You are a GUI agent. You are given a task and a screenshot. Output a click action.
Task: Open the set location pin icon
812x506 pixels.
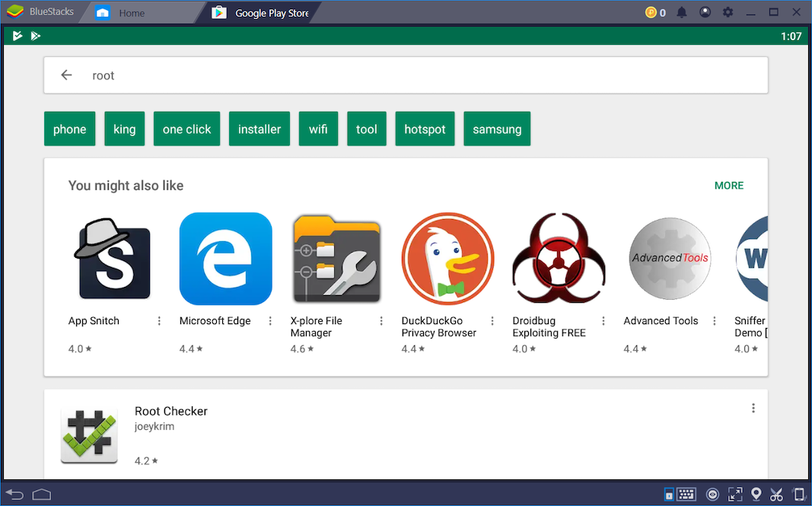click(x=756, y=495)
